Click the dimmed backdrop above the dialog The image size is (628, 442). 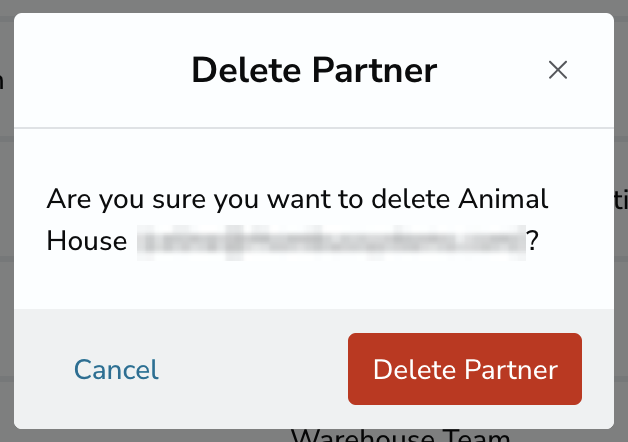(314, 6)
